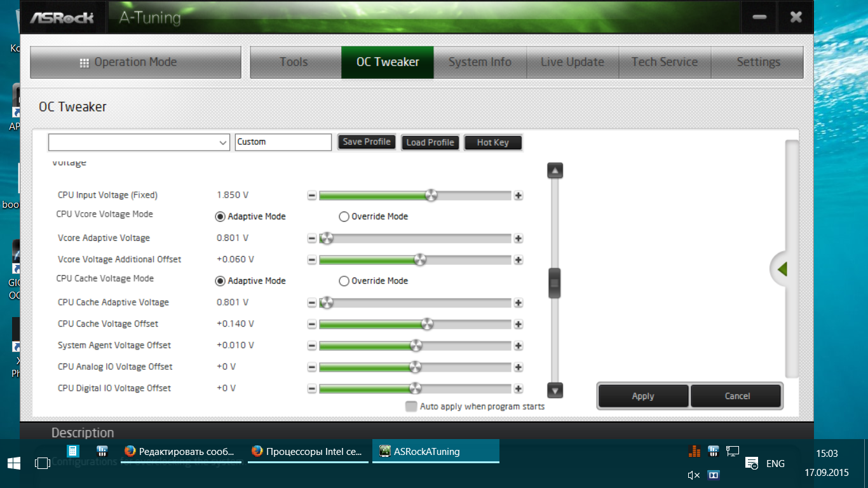
Task: Click the profile name field showing Custom
Action: (283, 142)
